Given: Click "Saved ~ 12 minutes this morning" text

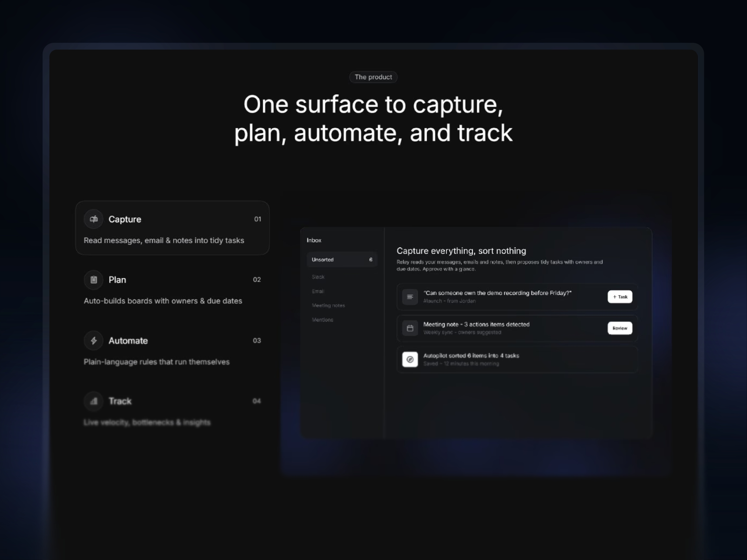Looking at the screenshot, I should (461, 364).
